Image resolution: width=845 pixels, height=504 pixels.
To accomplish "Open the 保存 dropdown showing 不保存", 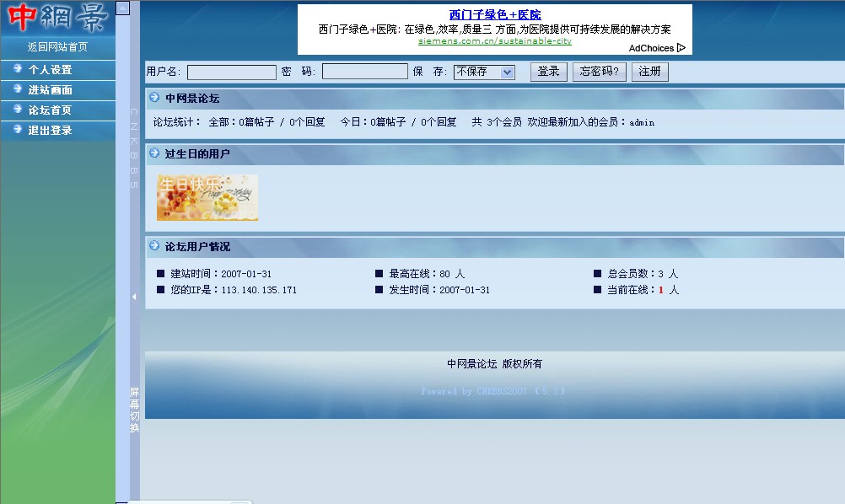I will click(484, 72).
